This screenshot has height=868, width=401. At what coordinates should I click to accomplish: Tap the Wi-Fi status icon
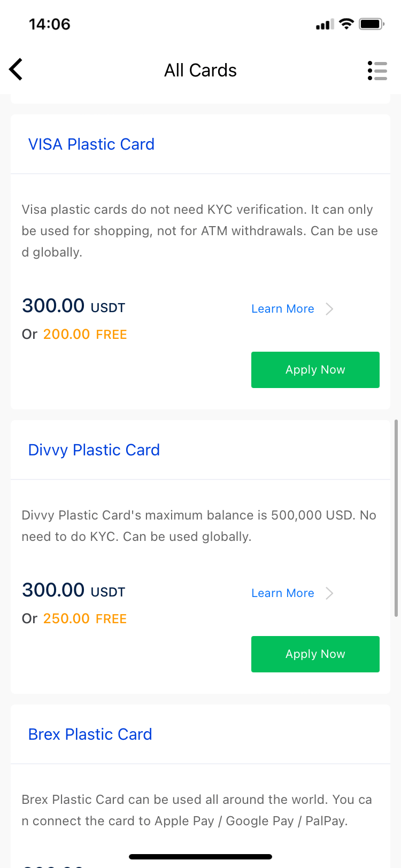click(346, 24)
